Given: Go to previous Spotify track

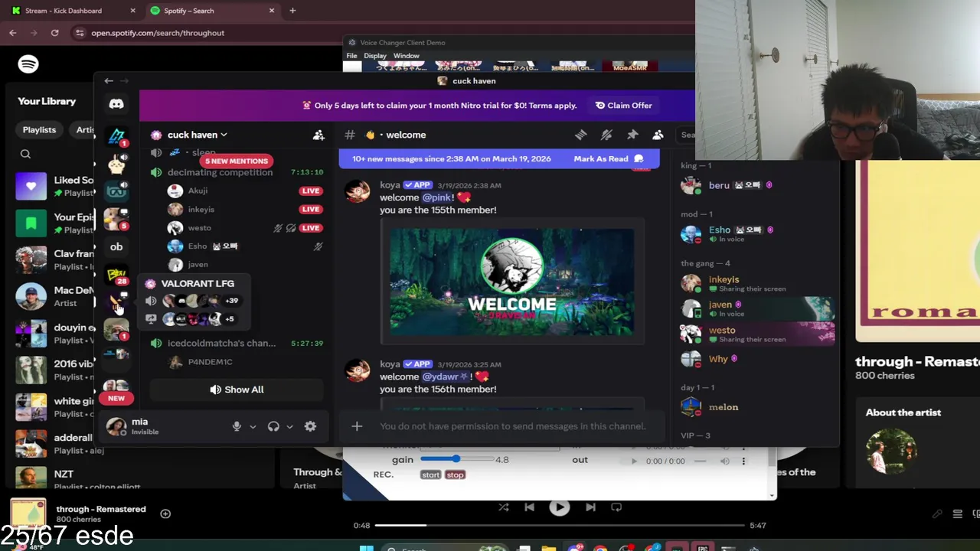Looking at the screenshot, I should click(529, 507).
